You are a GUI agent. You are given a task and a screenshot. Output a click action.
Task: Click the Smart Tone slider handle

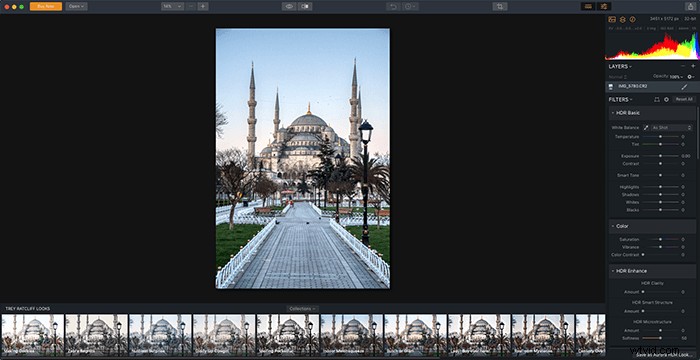[x=660, y=175]
